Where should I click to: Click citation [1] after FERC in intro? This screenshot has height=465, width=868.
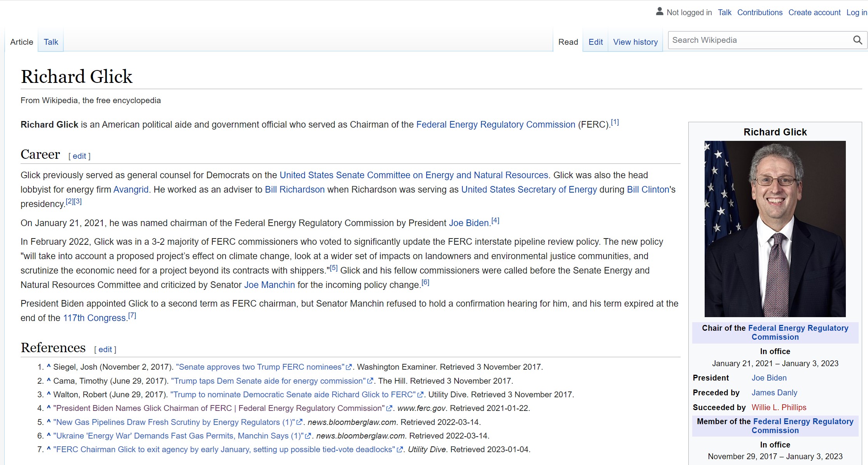click(615, 122)
